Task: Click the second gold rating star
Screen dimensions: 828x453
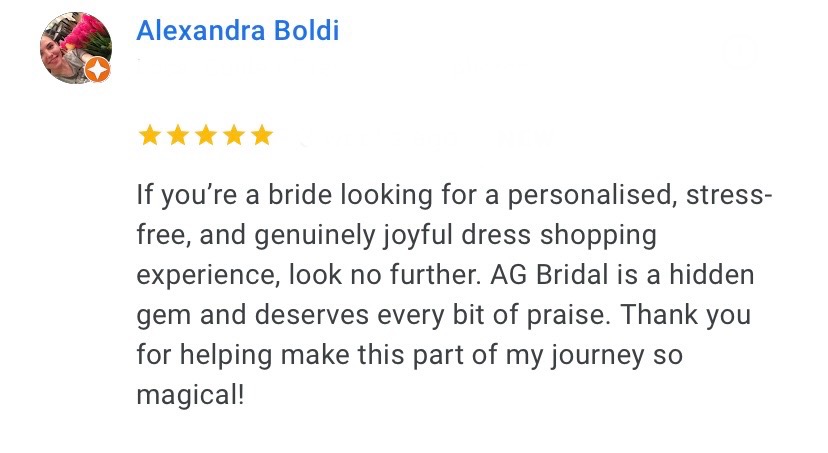Action: pyautogui.click(x=178, y=135)
